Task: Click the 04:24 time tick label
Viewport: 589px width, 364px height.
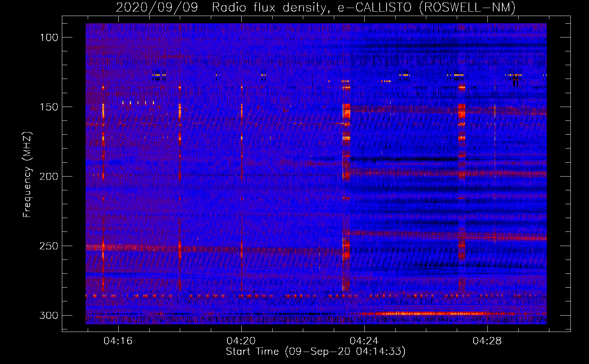Action: (364, 341)
